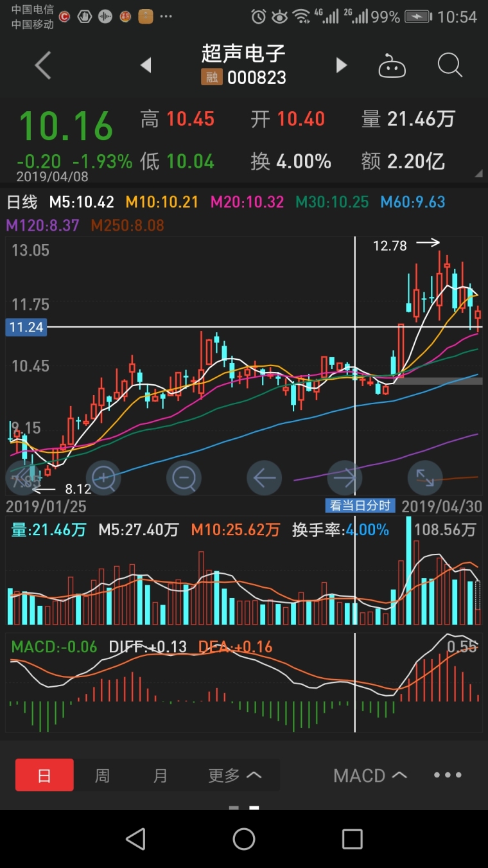The width and height of the screenshot is (488, 868).
Task: Switch to next stock with right triangle
Action: [342, 66]
